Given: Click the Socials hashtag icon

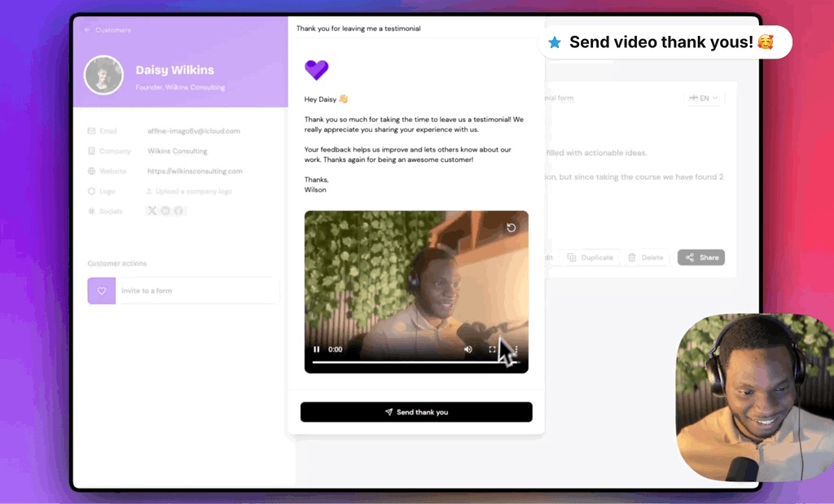Looking at the screenshot, I should click(91, 211).
